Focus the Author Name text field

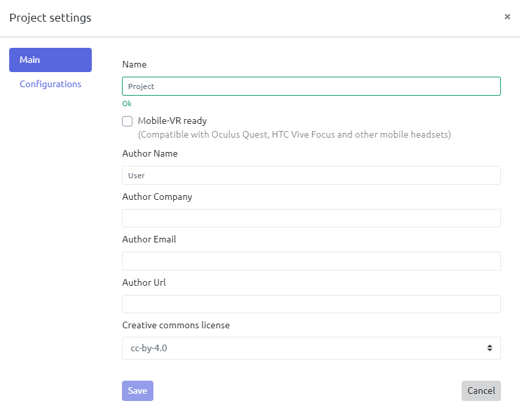point(311,176)
